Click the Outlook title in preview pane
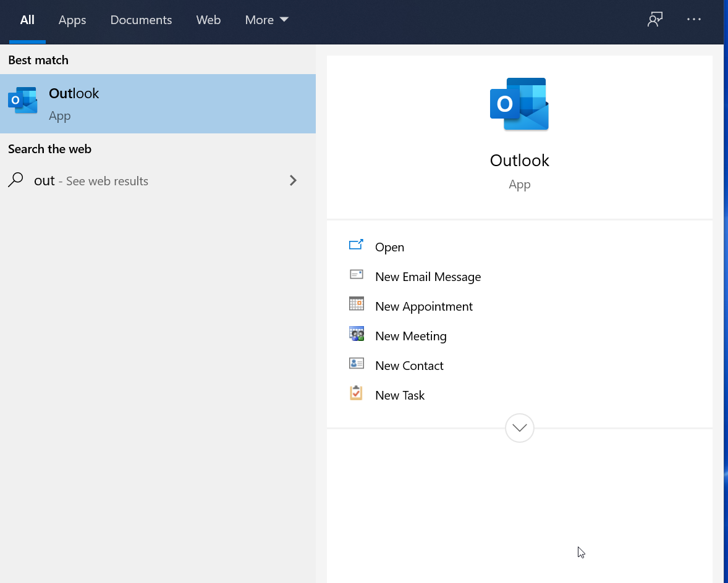This screenshot has width=728, height=583. click(519, 161)
